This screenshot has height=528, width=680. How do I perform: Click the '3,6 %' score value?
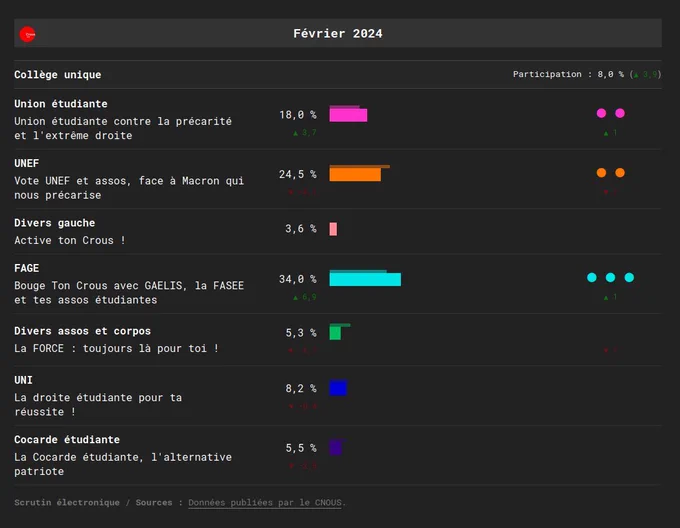[301, 228]
